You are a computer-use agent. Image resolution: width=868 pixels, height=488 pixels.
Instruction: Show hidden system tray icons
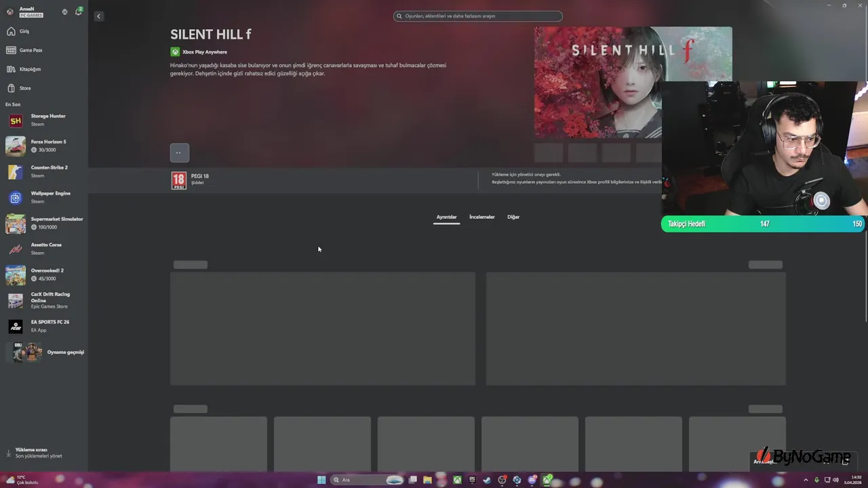pos(806,480)
